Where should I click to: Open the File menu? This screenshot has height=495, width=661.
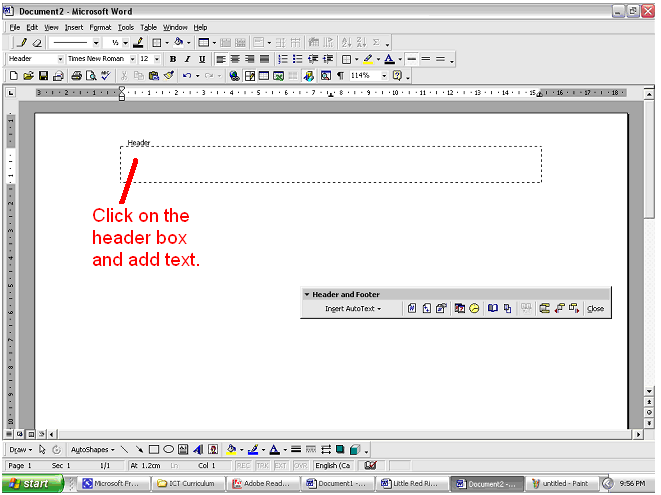pos(15,27)
